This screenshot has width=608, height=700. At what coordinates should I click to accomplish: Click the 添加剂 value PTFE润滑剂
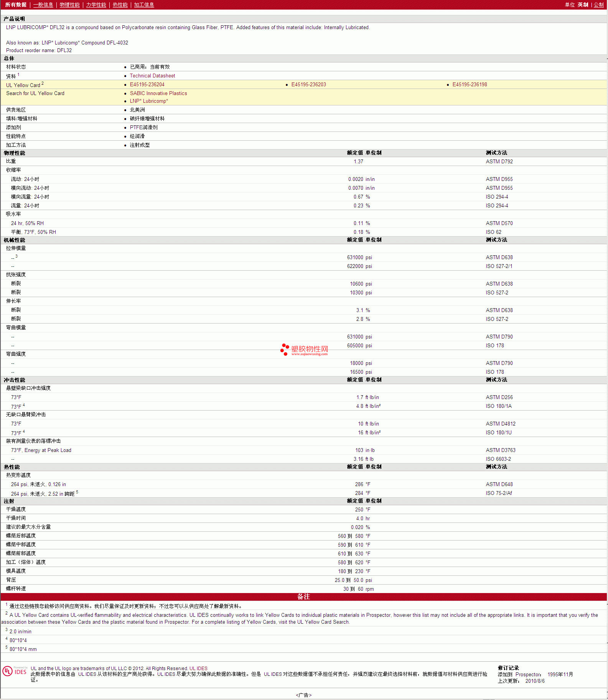143,128
